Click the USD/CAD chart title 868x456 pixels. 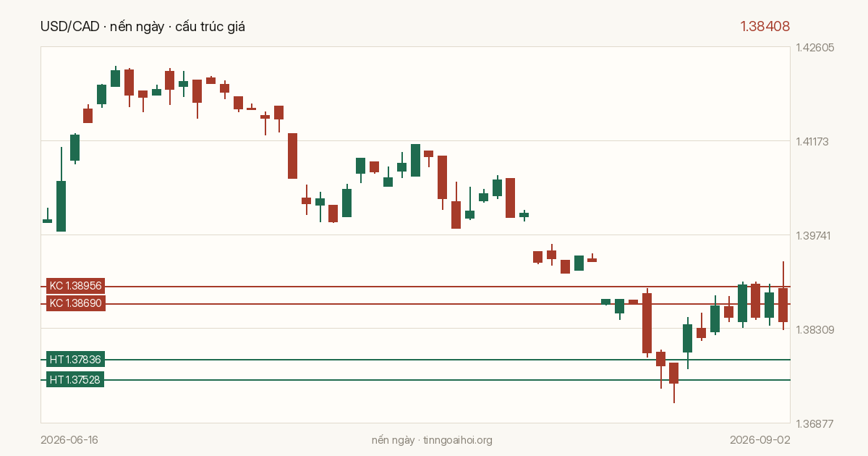143,27
